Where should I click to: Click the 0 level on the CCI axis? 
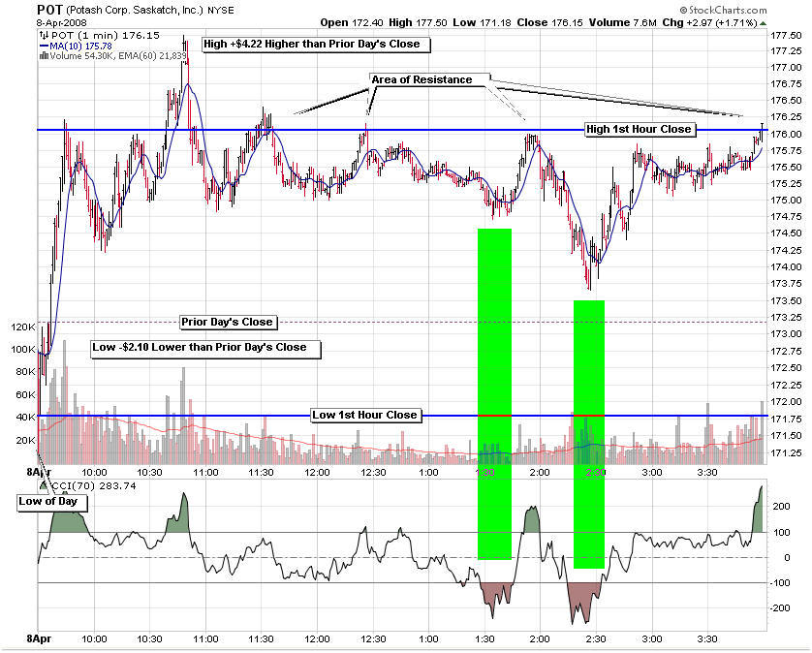(x=786, y=558)
